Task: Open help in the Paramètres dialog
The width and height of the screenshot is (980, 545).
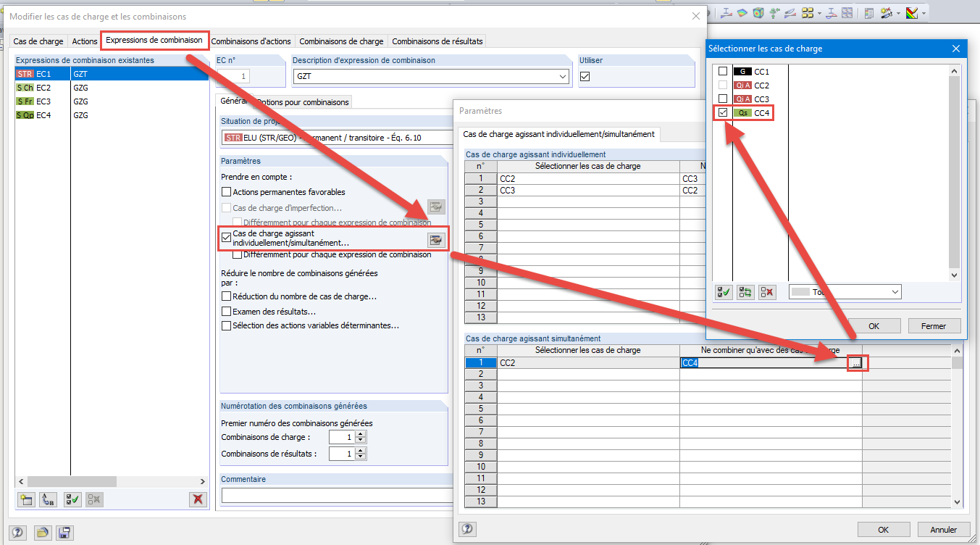Action: click(468, 530)
